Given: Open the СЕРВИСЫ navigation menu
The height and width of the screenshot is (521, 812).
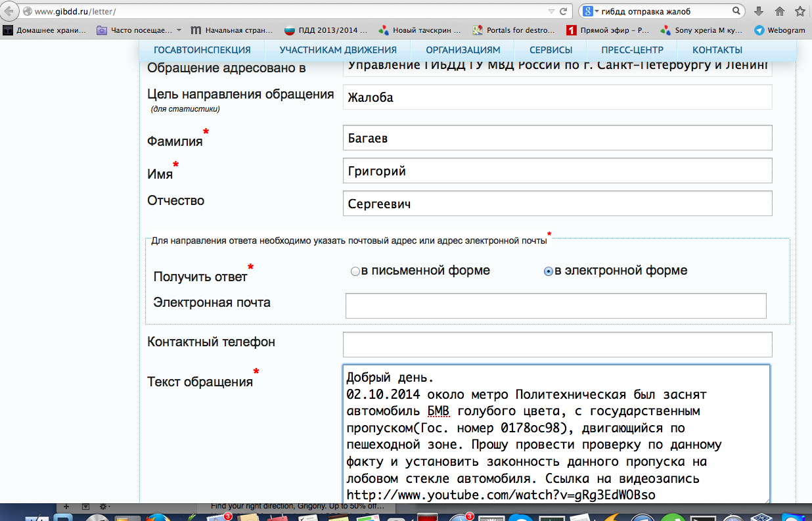Looking at the screenshot, I should click(551, 50).
